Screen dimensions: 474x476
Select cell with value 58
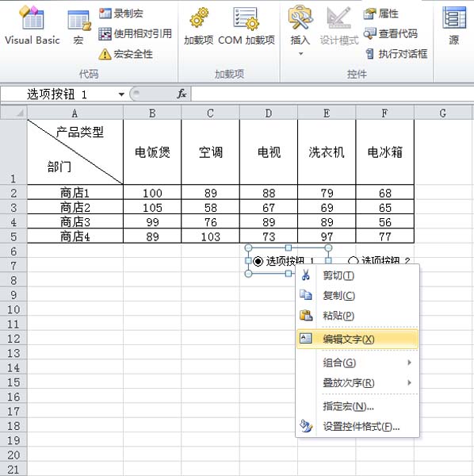(211, 207)
